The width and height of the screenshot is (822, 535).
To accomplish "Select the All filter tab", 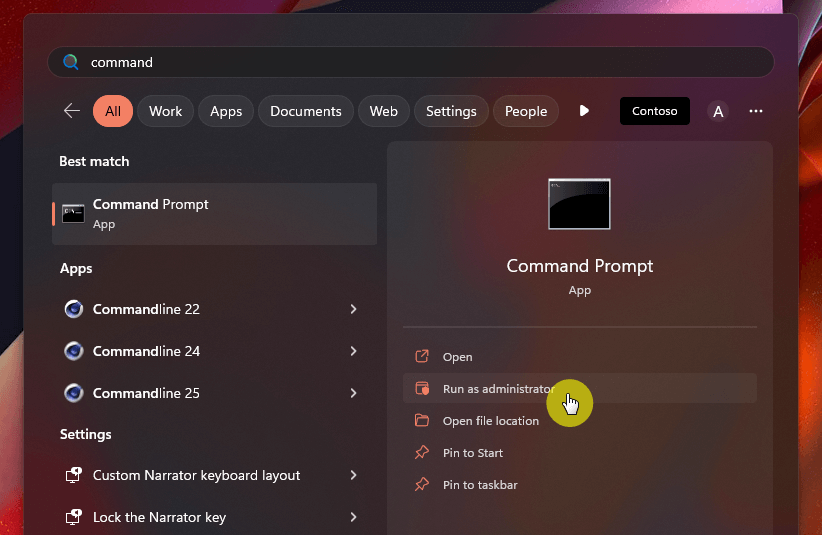I will [113, 111].
